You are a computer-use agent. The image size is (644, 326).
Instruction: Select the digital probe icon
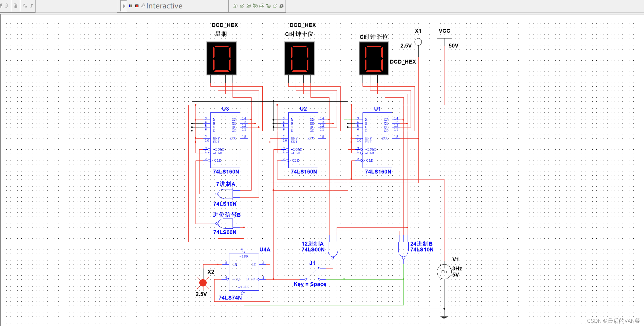(x=275, y=6)
